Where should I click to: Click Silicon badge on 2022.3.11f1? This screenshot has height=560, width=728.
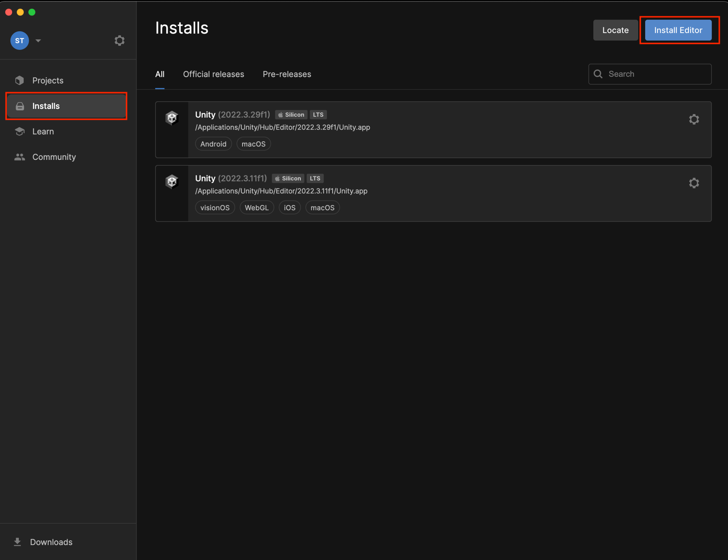point(288,178)
